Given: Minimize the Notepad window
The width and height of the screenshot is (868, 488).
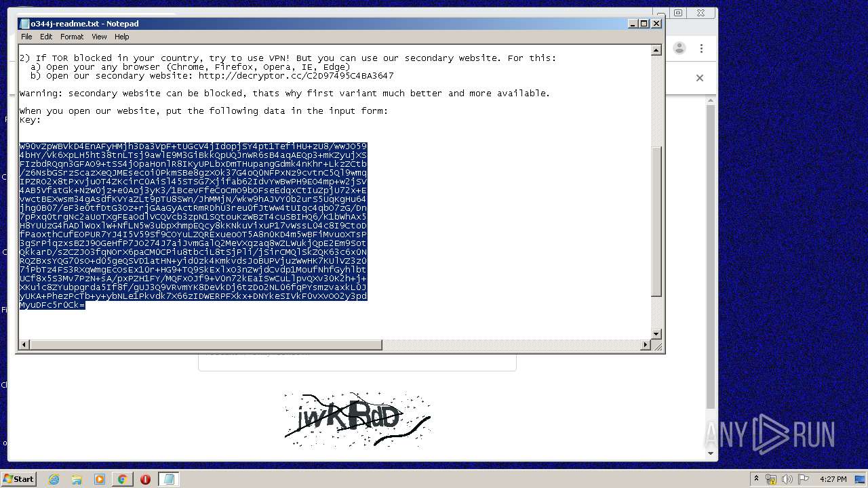Looking at the screenshot, I should click(x=633, y=24).
